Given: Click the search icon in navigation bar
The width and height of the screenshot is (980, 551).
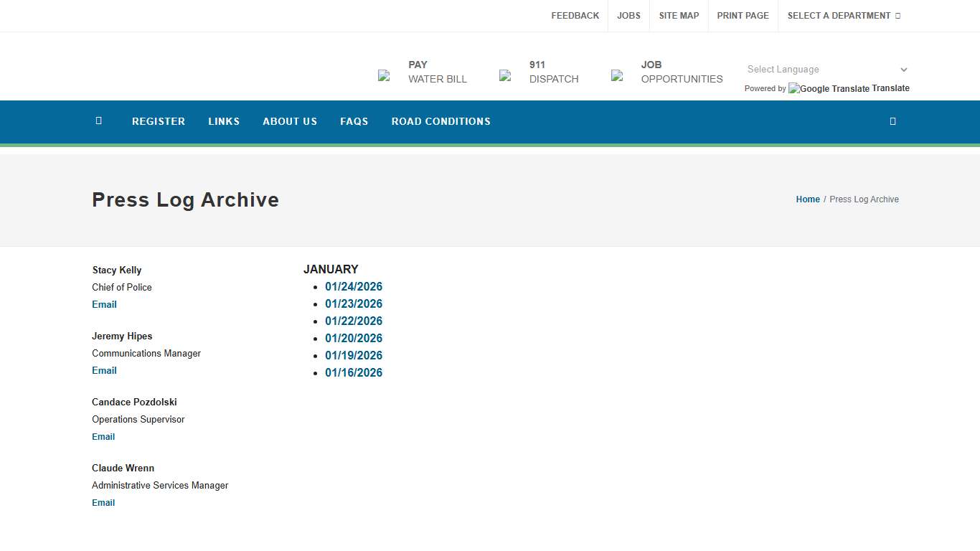Looking at the screenshot, I should click(x=892, y=121).
